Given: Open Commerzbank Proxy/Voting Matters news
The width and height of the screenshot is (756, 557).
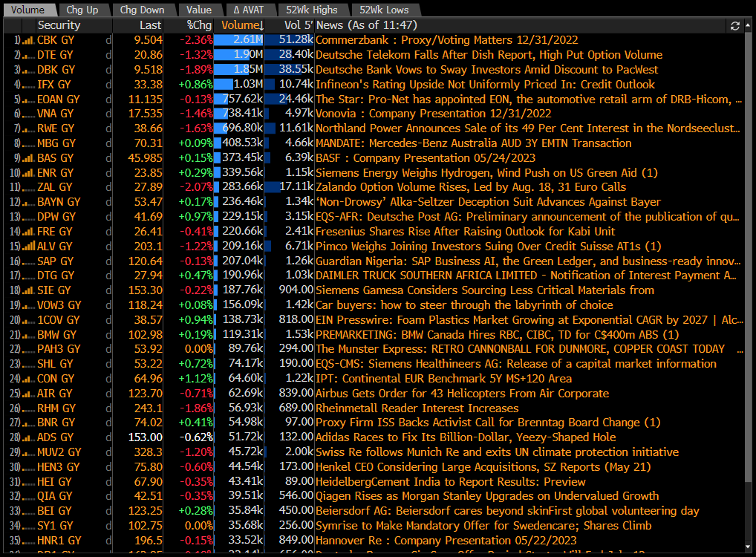Looking at the screenshot, I should click(x=446, y=40).
